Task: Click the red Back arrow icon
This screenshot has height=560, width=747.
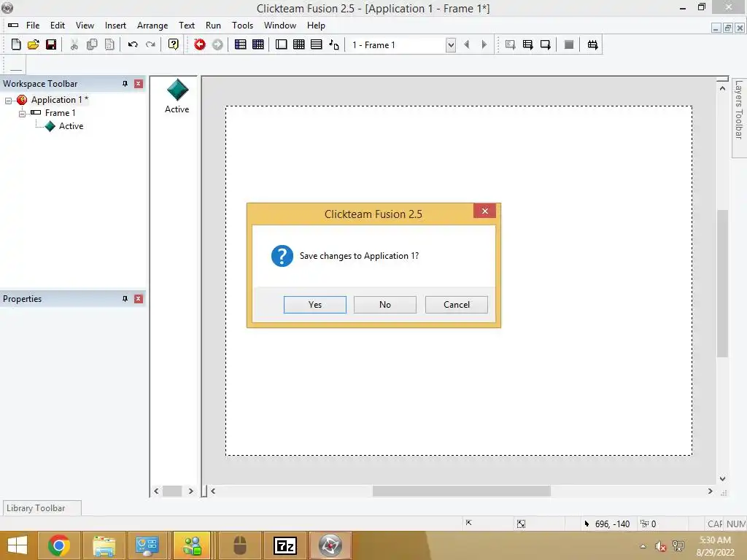Action: (200, 44)
